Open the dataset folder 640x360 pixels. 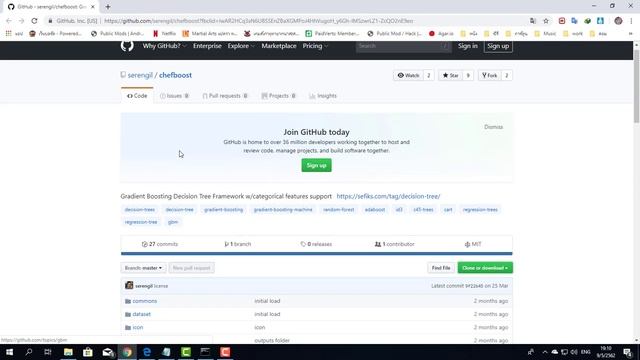pyautogui.click(x=141, y=314)
